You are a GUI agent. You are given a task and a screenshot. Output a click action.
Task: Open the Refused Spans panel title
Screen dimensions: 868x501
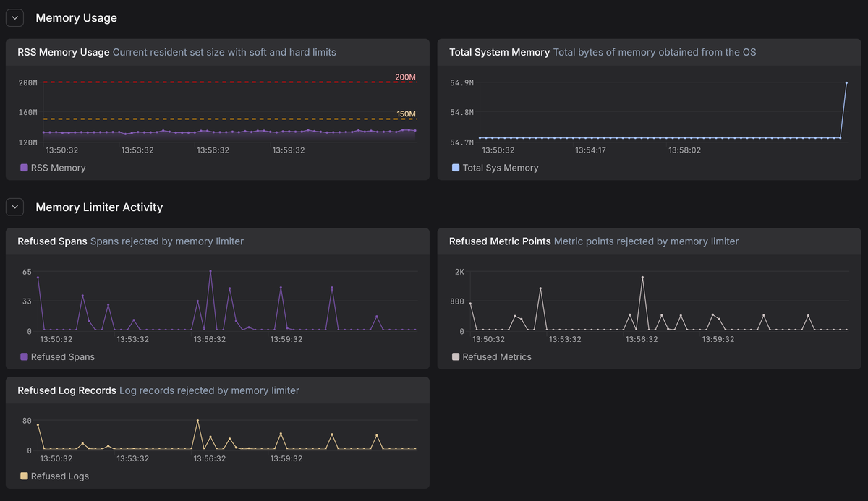[52, 241]
